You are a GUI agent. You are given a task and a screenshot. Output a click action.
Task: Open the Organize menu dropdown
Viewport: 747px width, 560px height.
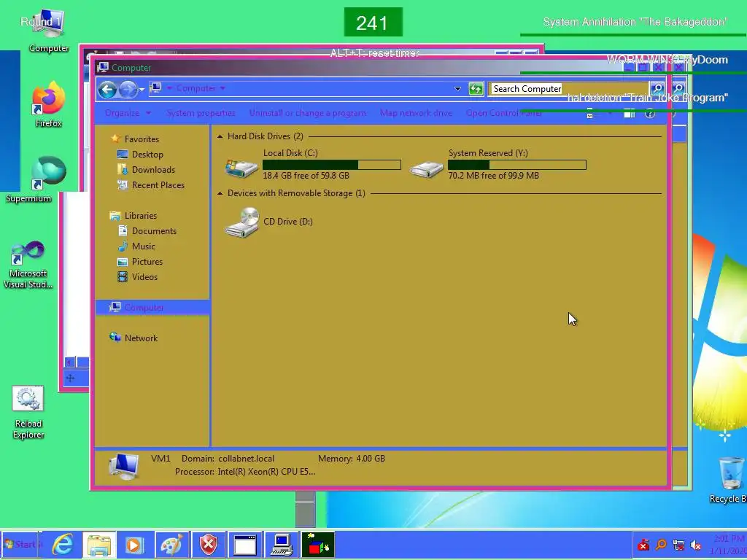pyautogui.click(x=128, y=113)
